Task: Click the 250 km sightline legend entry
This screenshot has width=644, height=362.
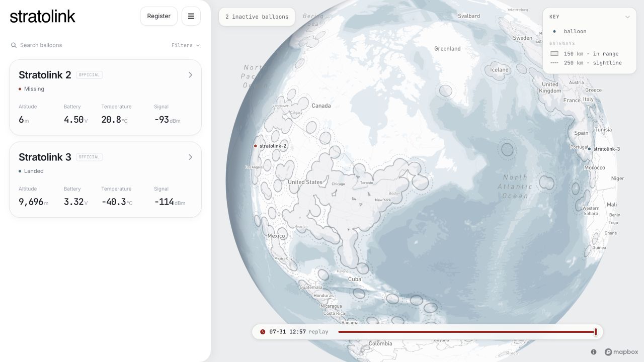Action: [x=586, y=63]
